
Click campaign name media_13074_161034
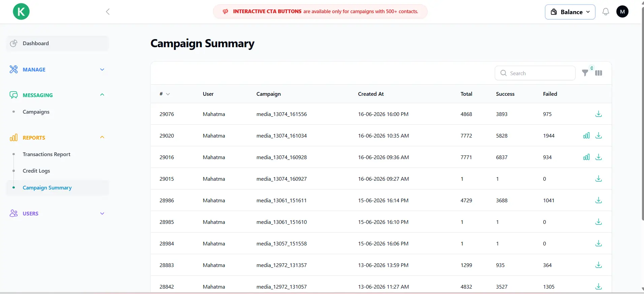[282, 136]
